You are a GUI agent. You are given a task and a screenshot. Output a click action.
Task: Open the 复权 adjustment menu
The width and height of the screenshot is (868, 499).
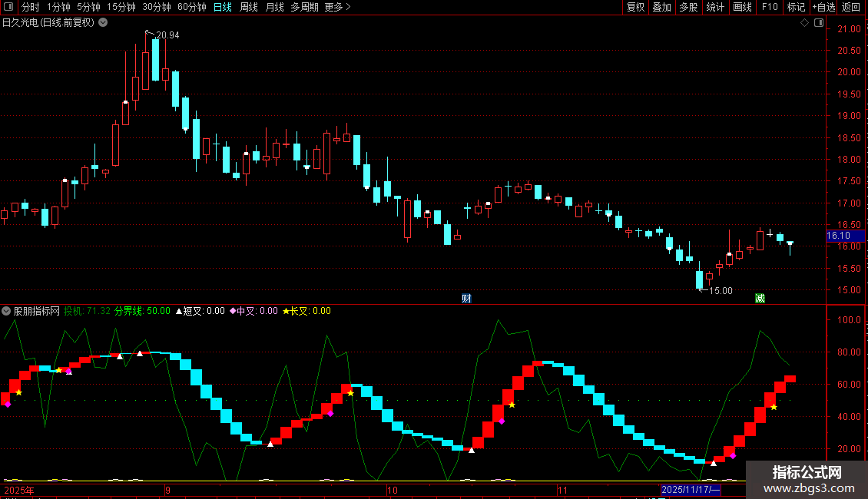635,7
